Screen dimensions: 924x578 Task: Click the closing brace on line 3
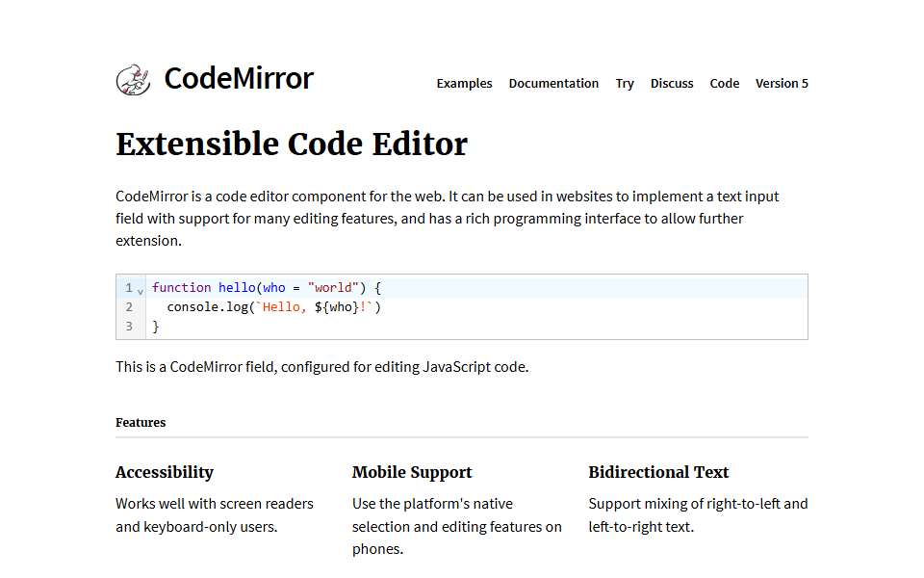(156, 327)
